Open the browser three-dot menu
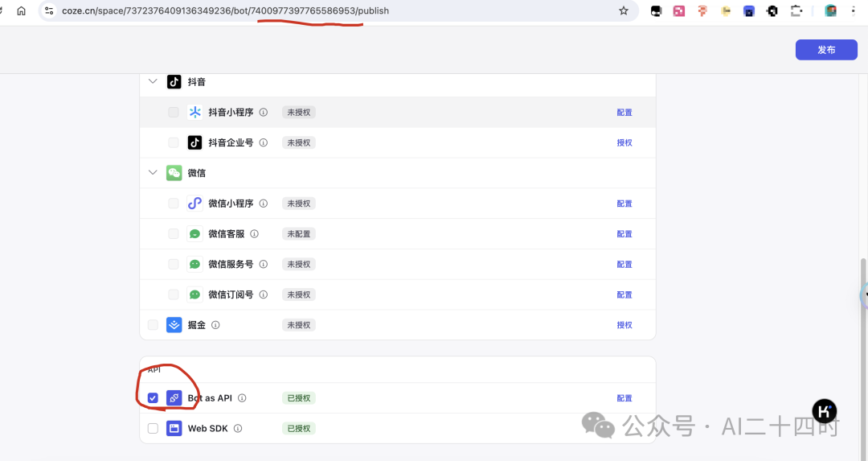The height and width of the screenshot is (461, 868). tap(853, 10)
